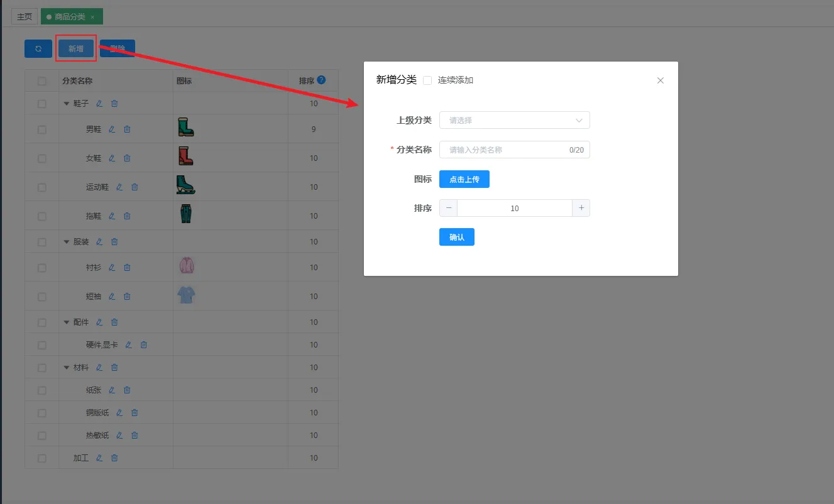Click the refresh icon button
This screenshot has height=504, width=834.
coord(38,49)
